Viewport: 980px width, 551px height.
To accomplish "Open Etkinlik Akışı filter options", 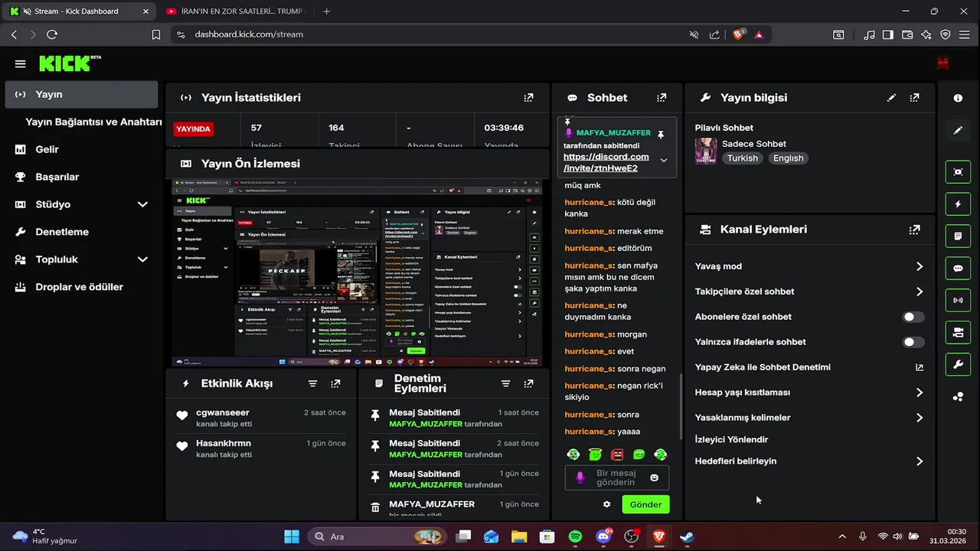I will point(312,383).
